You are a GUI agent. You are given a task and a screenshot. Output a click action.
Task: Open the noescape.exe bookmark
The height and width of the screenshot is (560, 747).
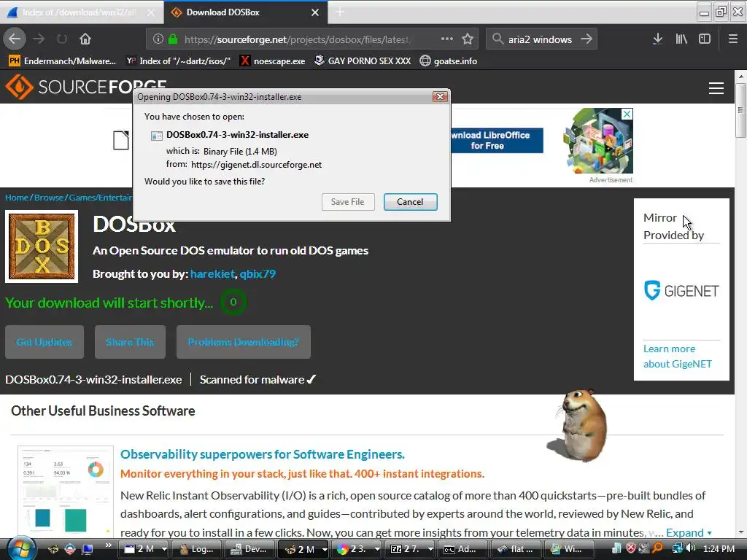click(273, 61)
